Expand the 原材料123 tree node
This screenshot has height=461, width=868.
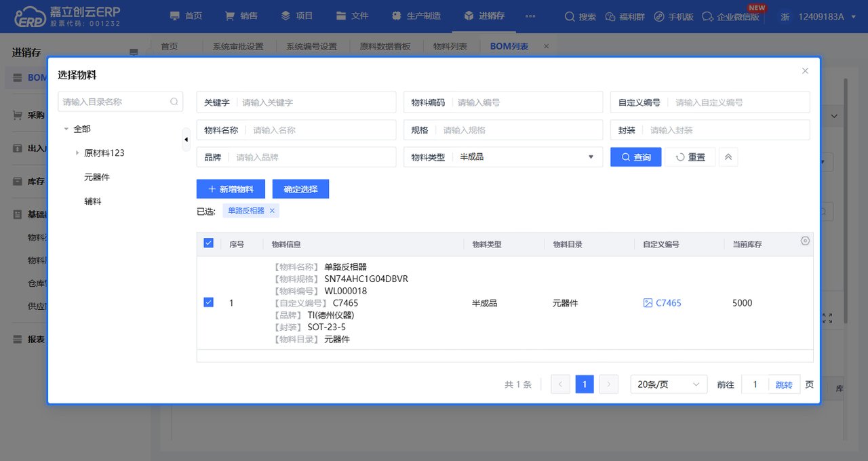[x=77, y=153]
